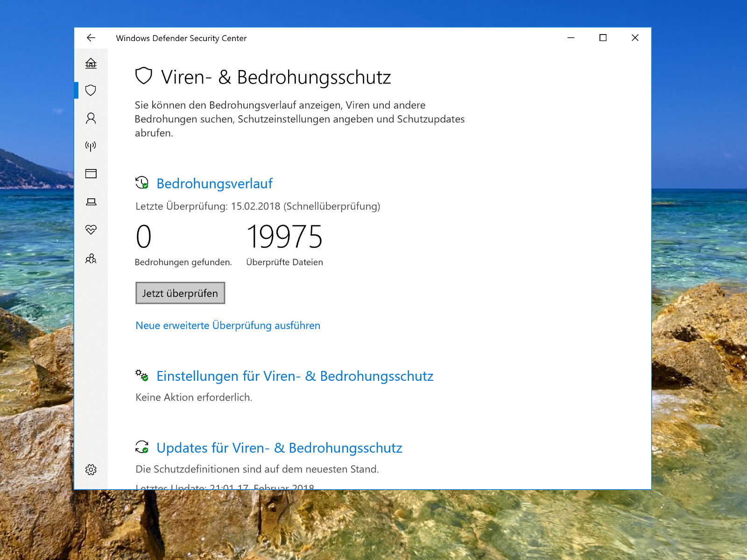Click the Bedrohungen gefunden label
This screenshot has width=747, height=560.
[183, 262]
